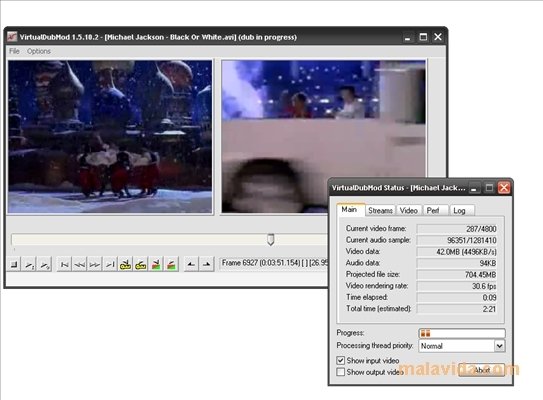Click the Frame 6927 status field

pyautogui.click(x=274, y=264)
